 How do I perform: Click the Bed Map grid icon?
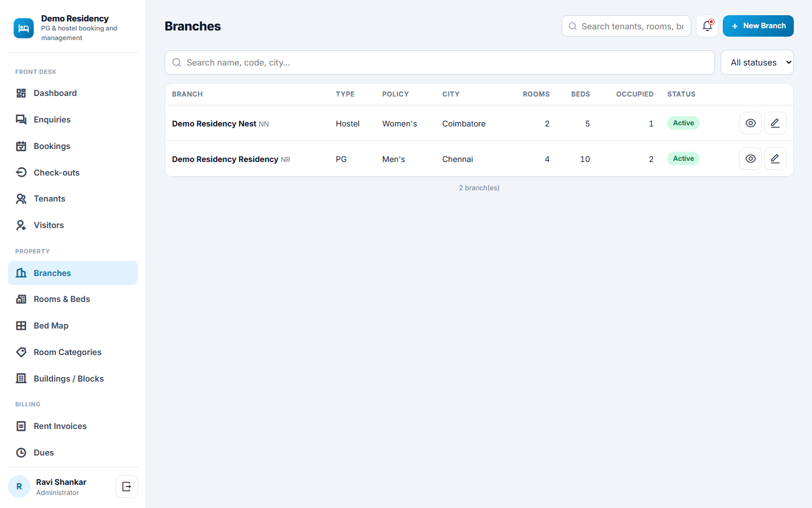[21, 326]
